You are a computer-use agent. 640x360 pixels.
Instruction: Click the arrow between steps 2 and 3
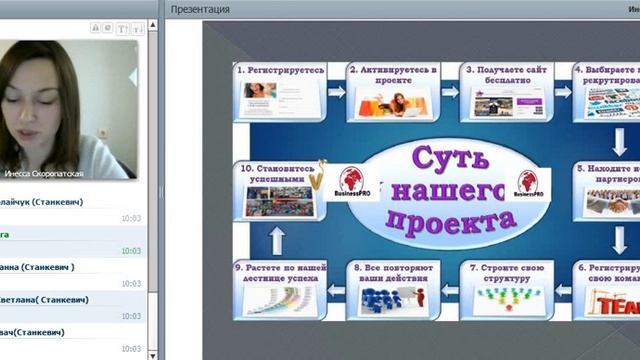(450, 92)
